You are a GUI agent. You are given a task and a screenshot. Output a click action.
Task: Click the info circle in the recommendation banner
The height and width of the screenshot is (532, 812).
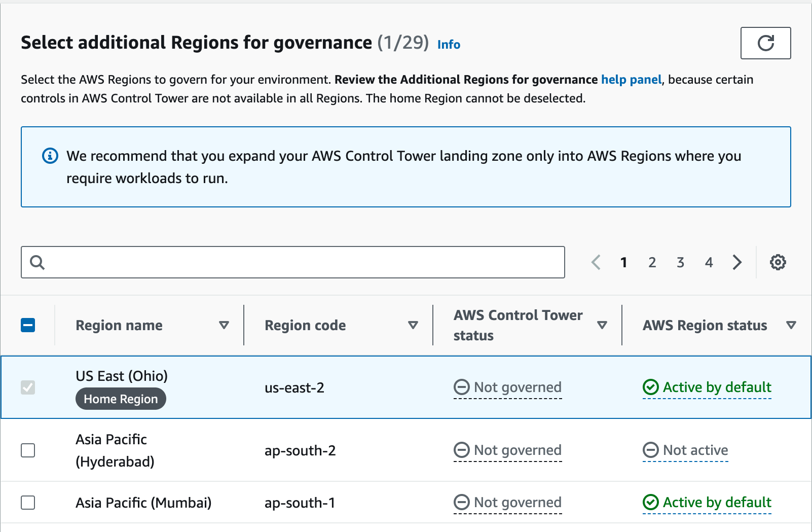[50, 156]
